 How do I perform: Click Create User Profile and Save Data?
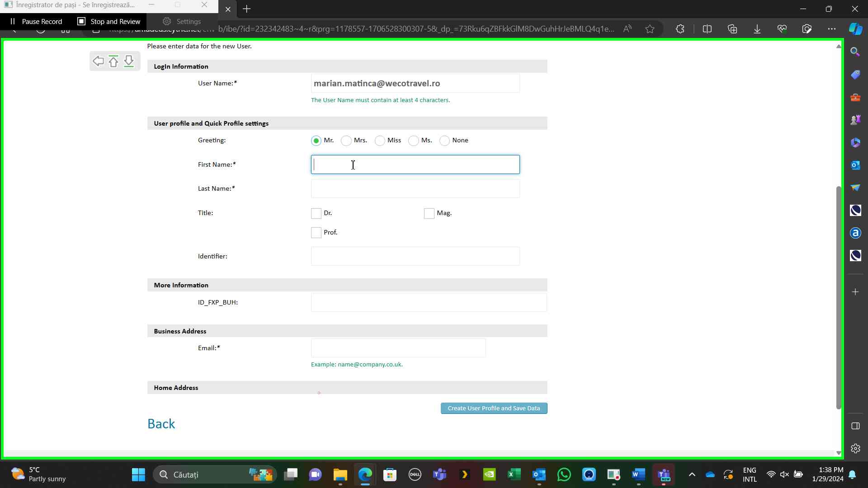(494, 408)
